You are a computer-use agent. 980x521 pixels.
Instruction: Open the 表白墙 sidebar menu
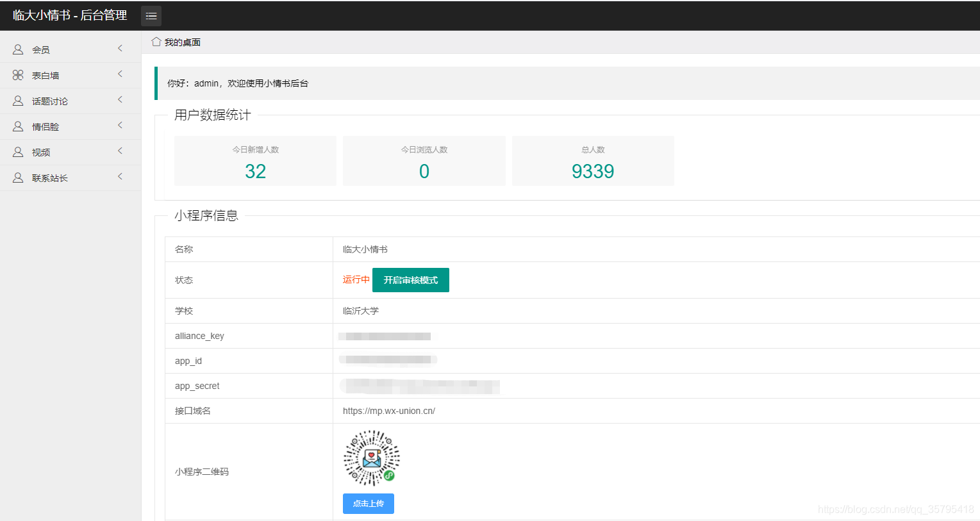coord(71,75)
